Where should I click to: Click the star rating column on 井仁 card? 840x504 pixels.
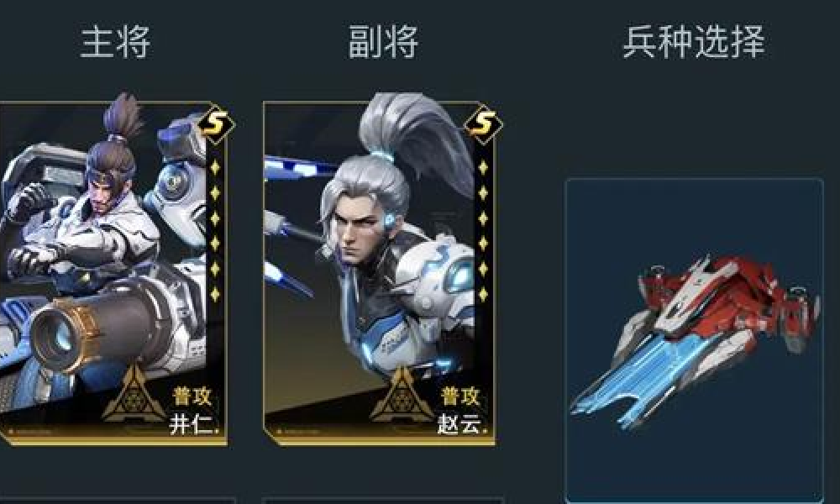click(215, 231)
